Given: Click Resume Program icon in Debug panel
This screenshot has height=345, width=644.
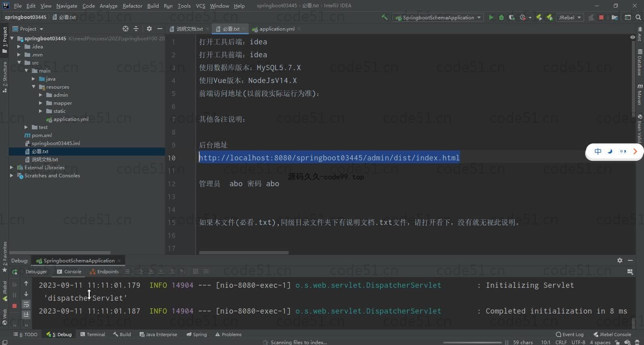Looking at the screenshot, I should point(14,285).
